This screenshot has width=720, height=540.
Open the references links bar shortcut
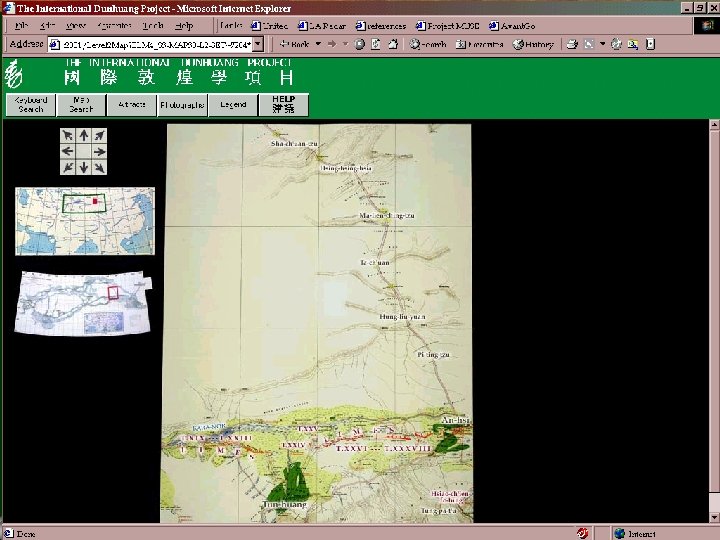[381, 26]
